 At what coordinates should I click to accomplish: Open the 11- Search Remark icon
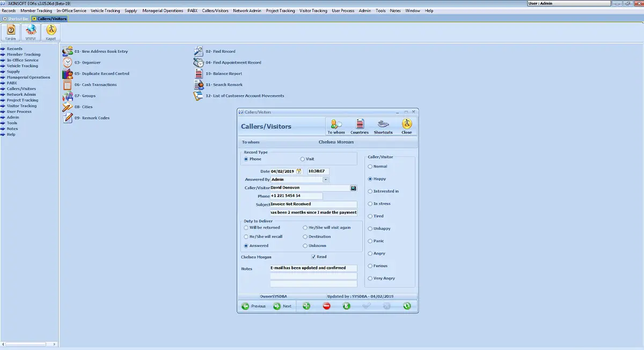198,85
